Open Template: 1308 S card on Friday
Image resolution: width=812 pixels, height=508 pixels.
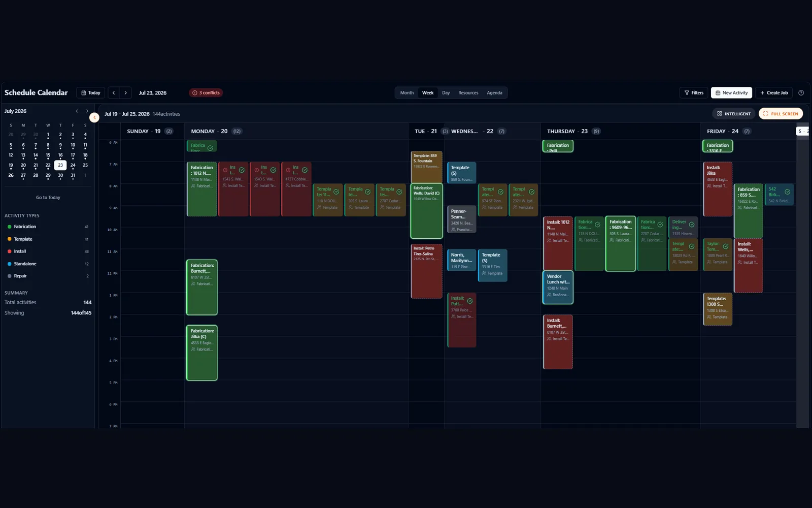[718, 309]
